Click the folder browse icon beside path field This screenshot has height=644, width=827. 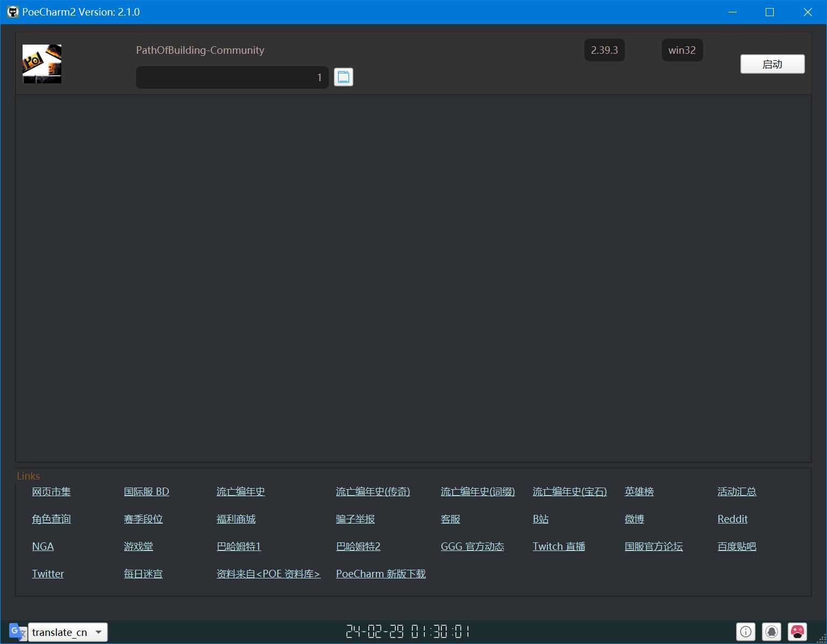343,77
